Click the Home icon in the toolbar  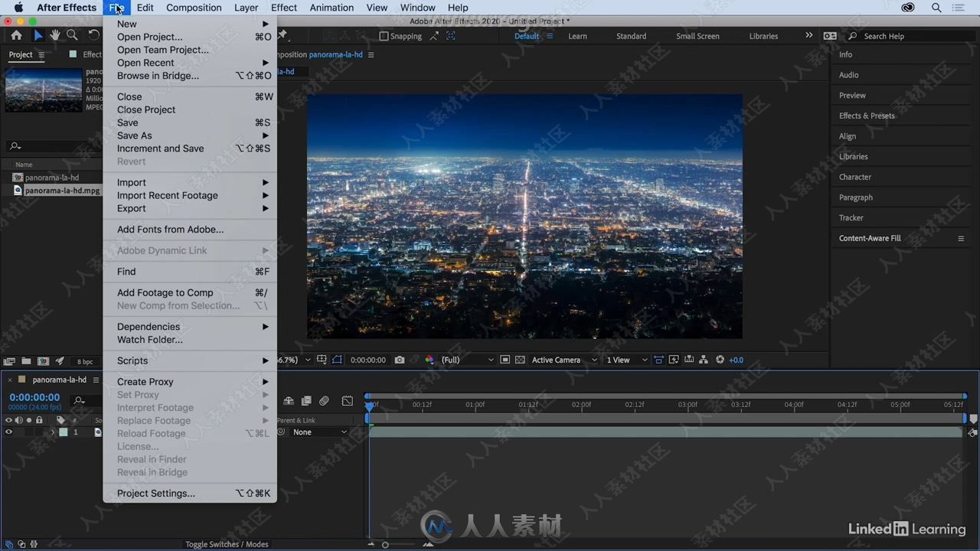pyautogui.click(x=16, y=35)
